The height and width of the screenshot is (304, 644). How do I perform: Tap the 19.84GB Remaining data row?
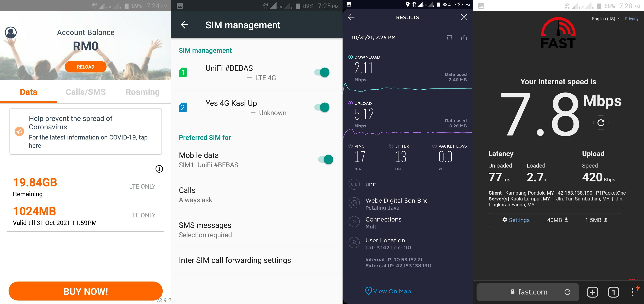tap(85, 188)
